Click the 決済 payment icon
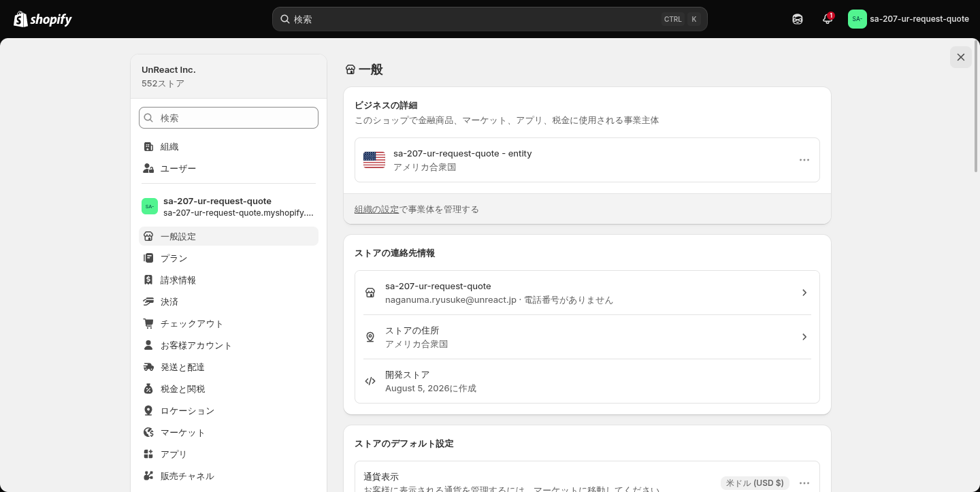Viewport: 980px width, 492px height. (148, 301)
